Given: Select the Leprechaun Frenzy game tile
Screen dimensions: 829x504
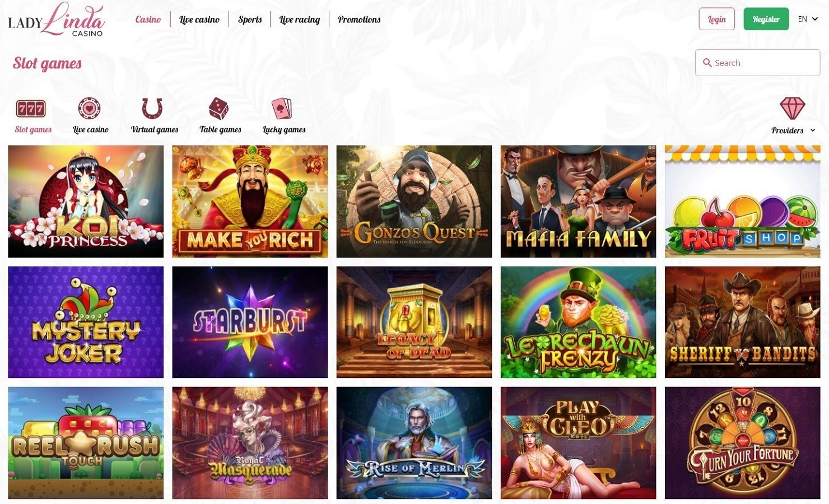Looking at the screenshot, I should [x=578, y=322].
